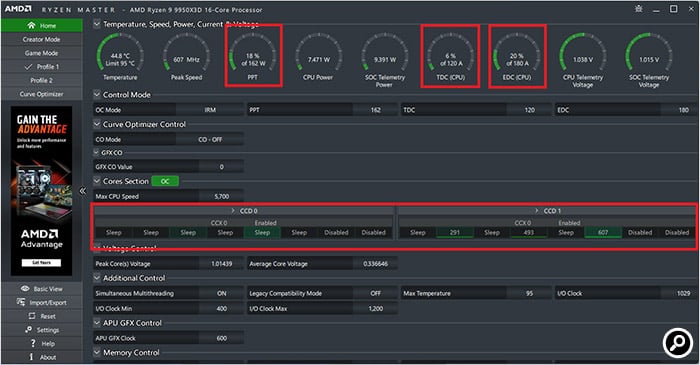Image resolution: width=700 pixels, height=365 pixels.
Task: Click the Settings gear icon
Action: [29, 330]
